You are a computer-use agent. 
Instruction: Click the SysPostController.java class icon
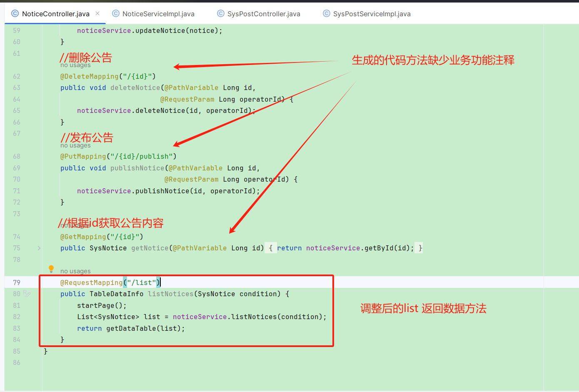click(221, 13)
